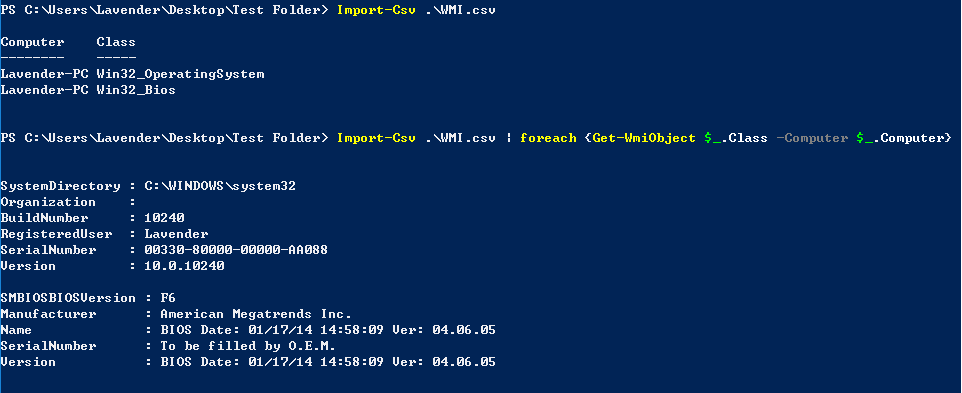Select Win32_OperatingSystem in the output
This screenshot has width=962, height=393.
coord(180,74)
